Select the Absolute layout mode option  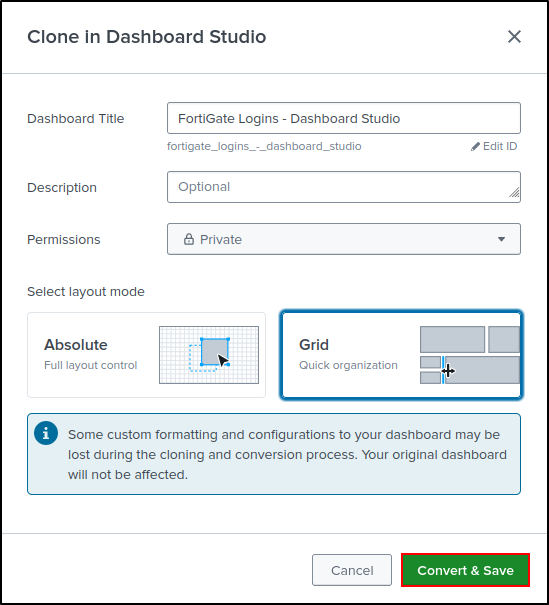[x=146, y=355]
